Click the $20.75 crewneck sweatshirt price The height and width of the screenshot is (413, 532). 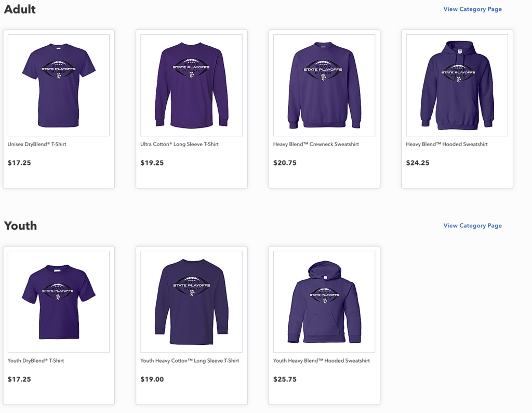coord(285,163)
